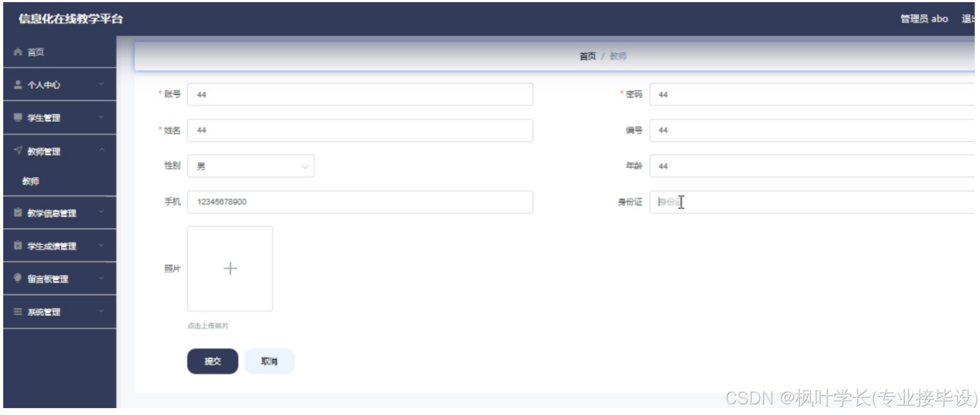
Task: Focus the 姓名 input field
Action: click(x=360, y=130)
